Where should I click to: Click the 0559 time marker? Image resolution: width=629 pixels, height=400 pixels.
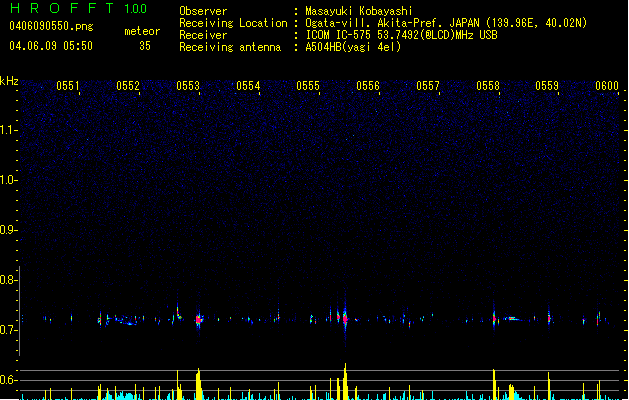tap(547, 85)
